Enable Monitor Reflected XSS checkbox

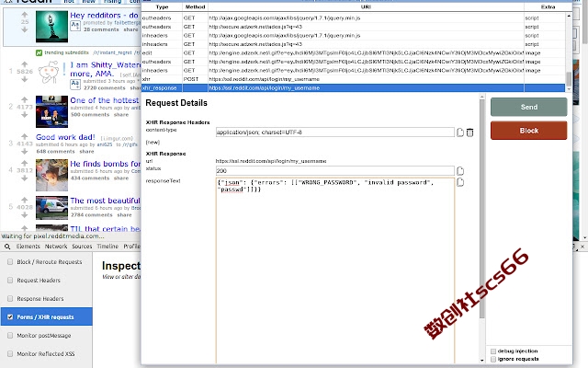pyautogui.click(x=10, y=353)
